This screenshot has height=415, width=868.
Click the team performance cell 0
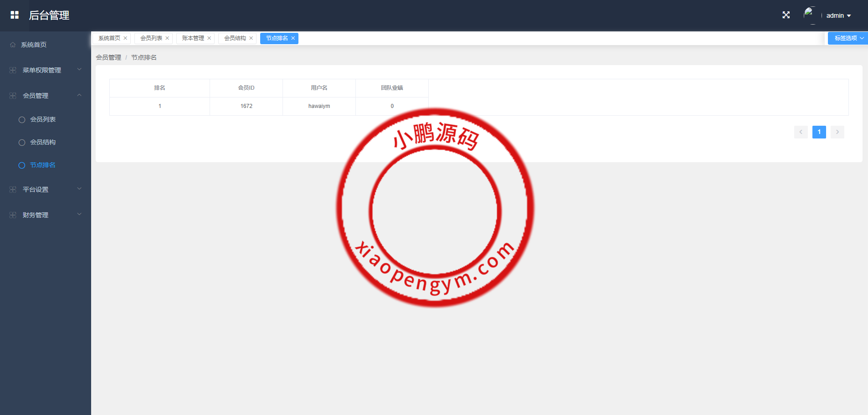392,106
